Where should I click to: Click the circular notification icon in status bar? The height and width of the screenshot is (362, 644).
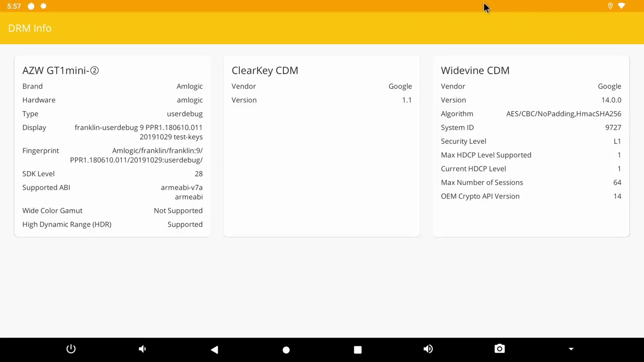(x=31, y=6)
